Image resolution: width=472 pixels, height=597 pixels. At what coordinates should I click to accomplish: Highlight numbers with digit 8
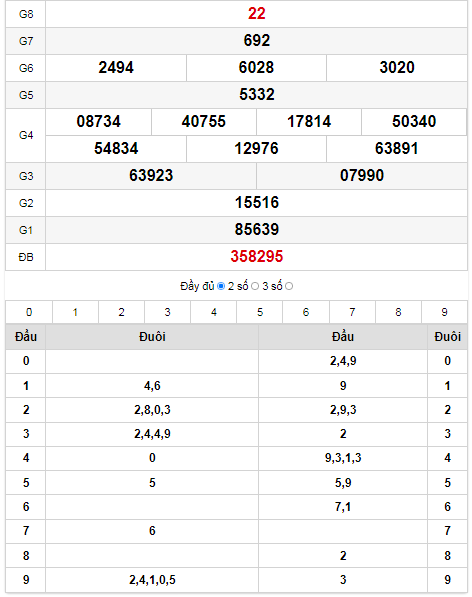click(398, 312)
